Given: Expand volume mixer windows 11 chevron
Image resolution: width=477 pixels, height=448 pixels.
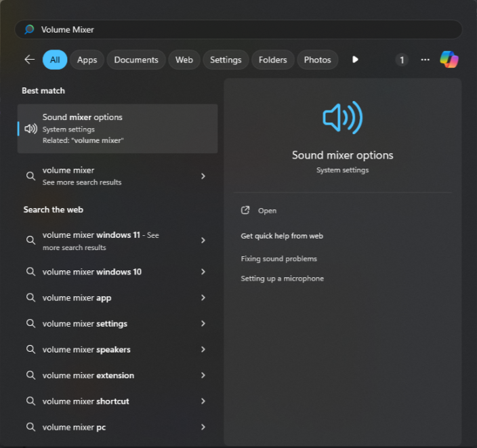Looking at the screenshot, I should tap(203, 241).
